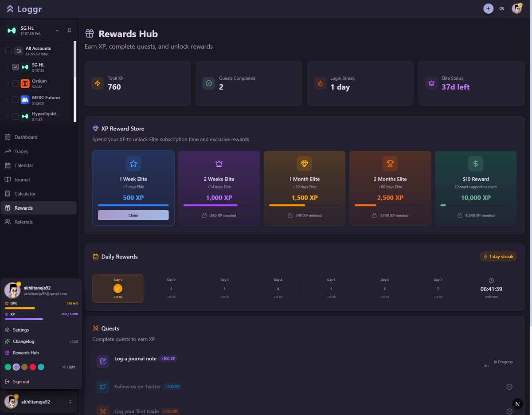Image resolution: width=532 pixels, height=415 pixels.
Task: Click the 2 Weeks Elite progress bar
Action: pyautogui.click(x=219, y=205)
